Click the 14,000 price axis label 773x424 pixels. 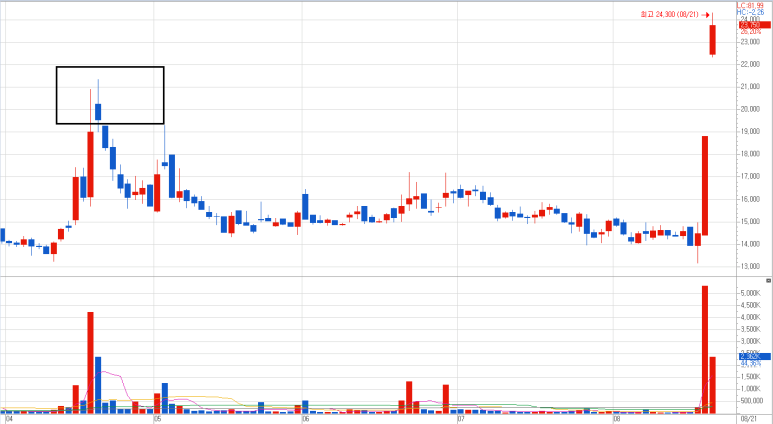click(x=750, y=244)
